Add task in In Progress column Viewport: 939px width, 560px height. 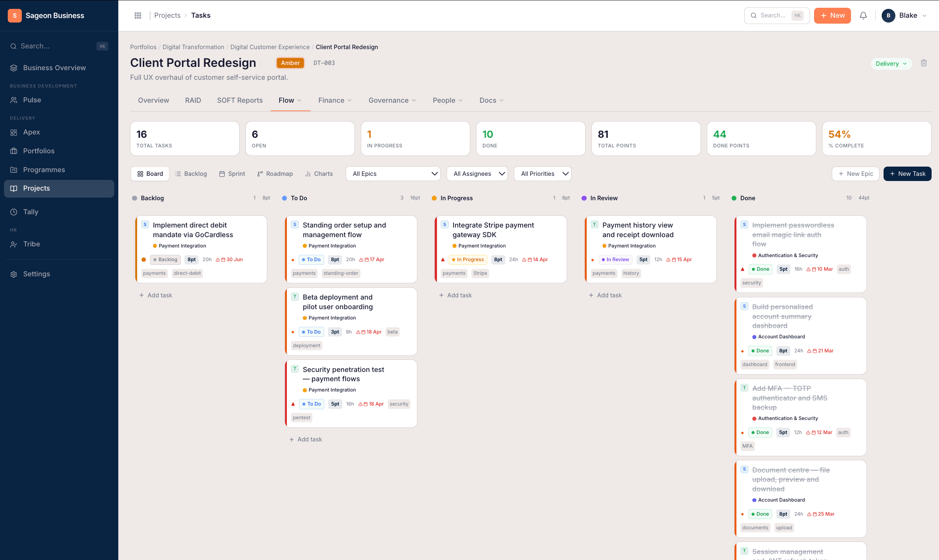455,296
